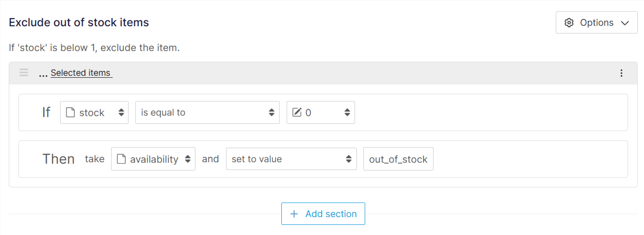Click the ellipsis before Selected items
The image size is (644, 235).
pyautogui.click(x=43, y=74)
